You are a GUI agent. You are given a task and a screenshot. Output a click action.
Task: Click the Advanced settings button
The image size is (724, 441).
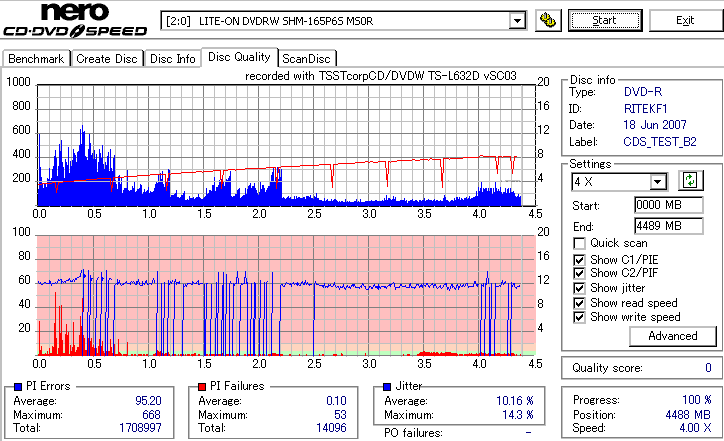coord(673,336)
